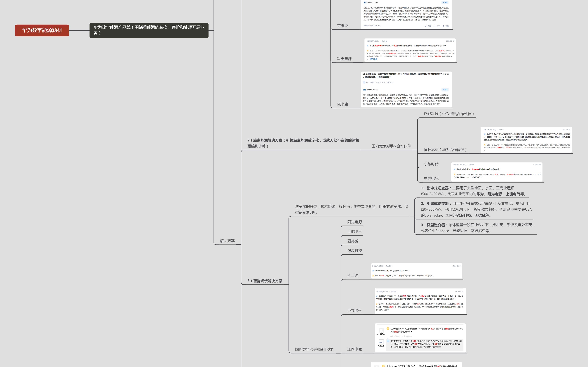Click the orange 答 icon in 科泰电源 card

[x=368, y=51]
